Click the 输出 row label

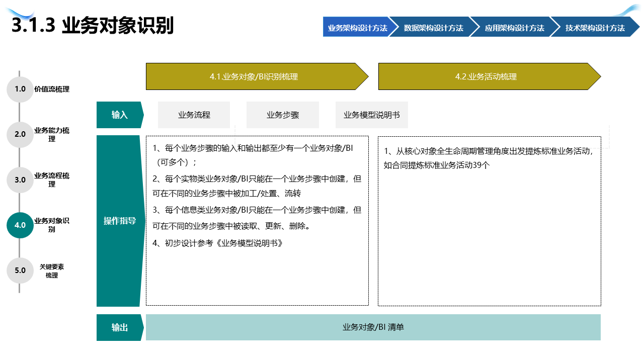click(120, 327)
